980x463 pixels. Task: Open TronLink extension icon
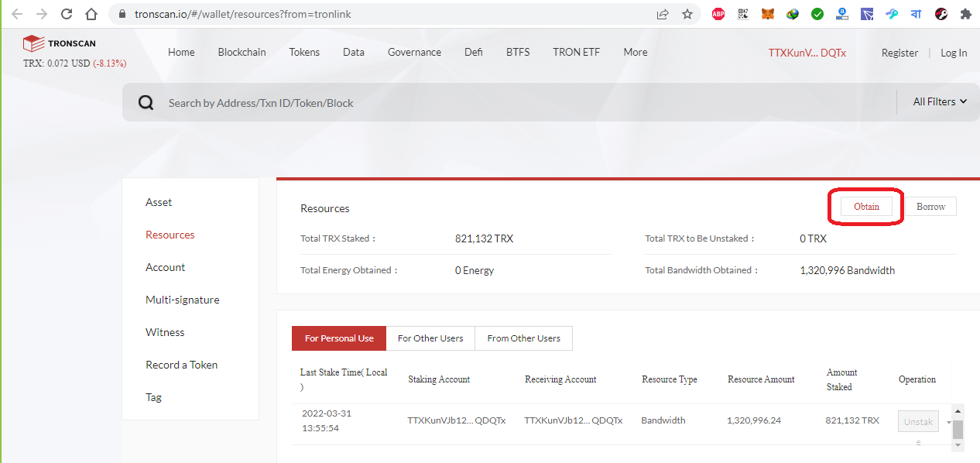[x=867, y=14]
